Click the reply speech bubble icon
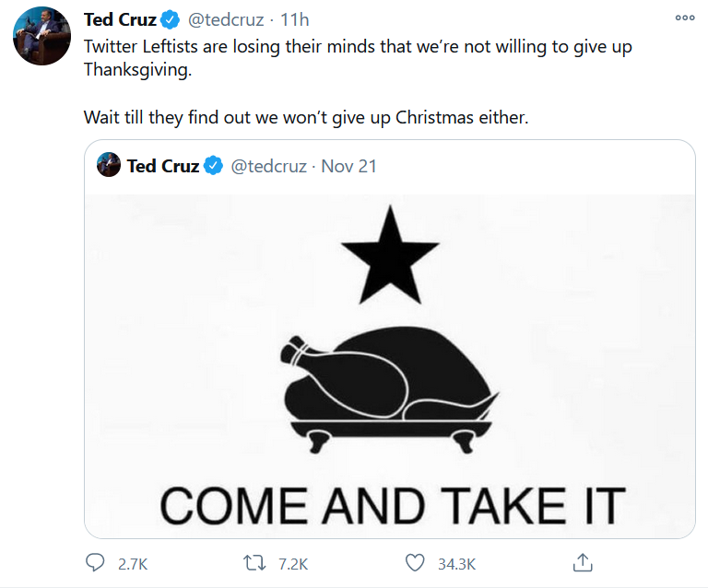 click(95, 562)
